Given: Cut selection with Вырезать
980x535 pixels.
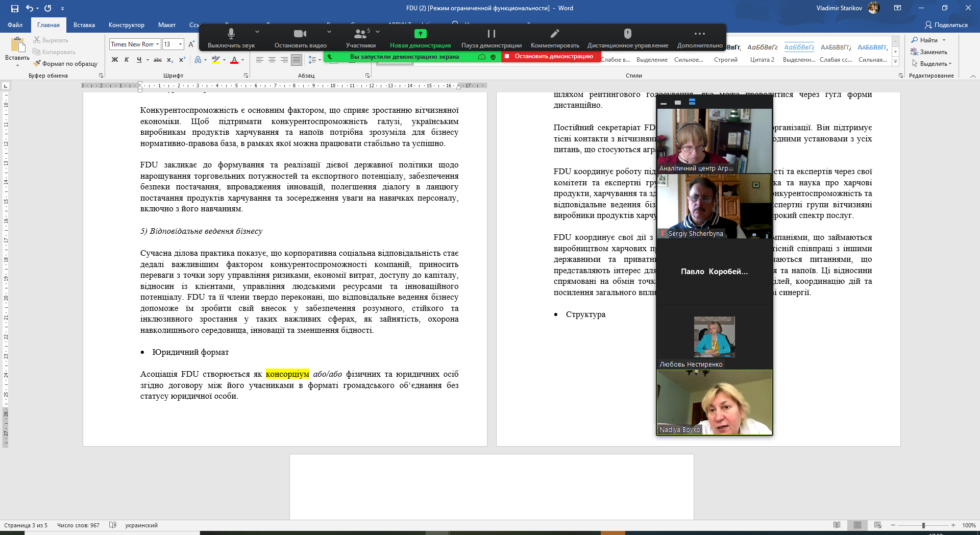Looking at the screenshot, I should [51, 40].
